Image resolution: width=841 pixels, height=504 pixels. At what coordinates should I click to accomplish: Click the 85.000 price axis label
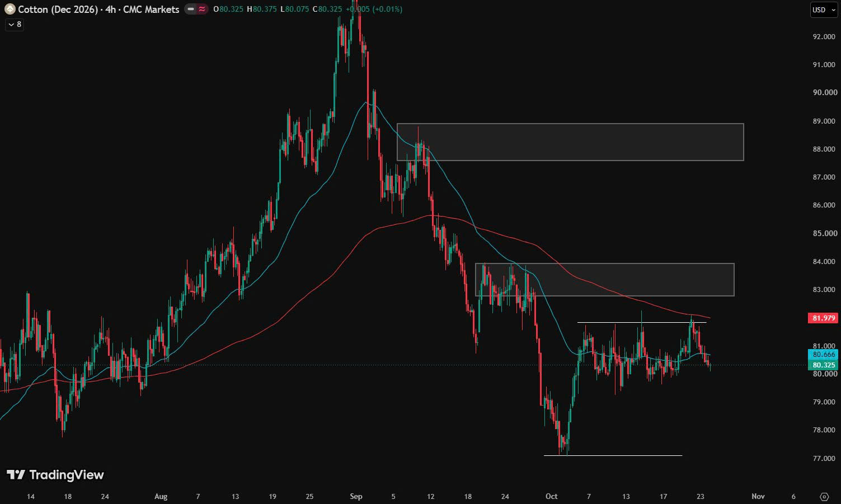[x=825, y=233]
